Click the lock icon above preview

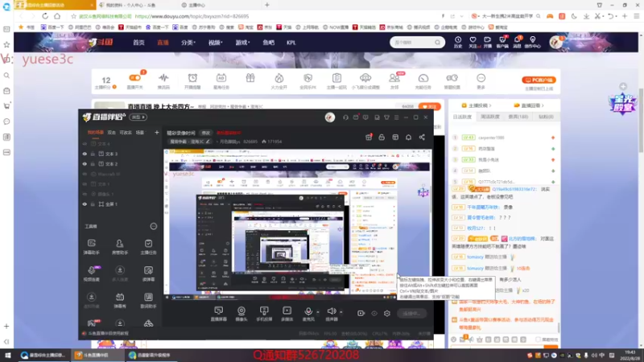coord(382,137)
